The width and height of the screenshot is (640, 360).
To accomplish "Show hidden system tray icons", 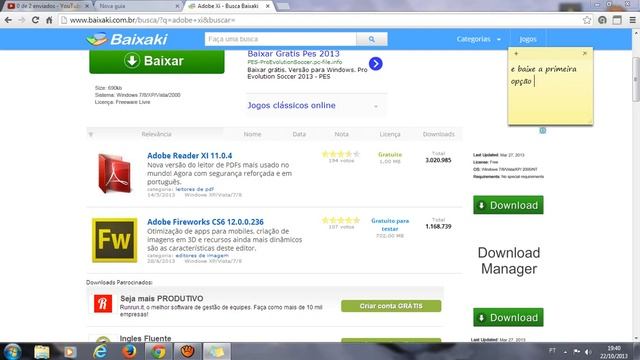I will (565, 352).
